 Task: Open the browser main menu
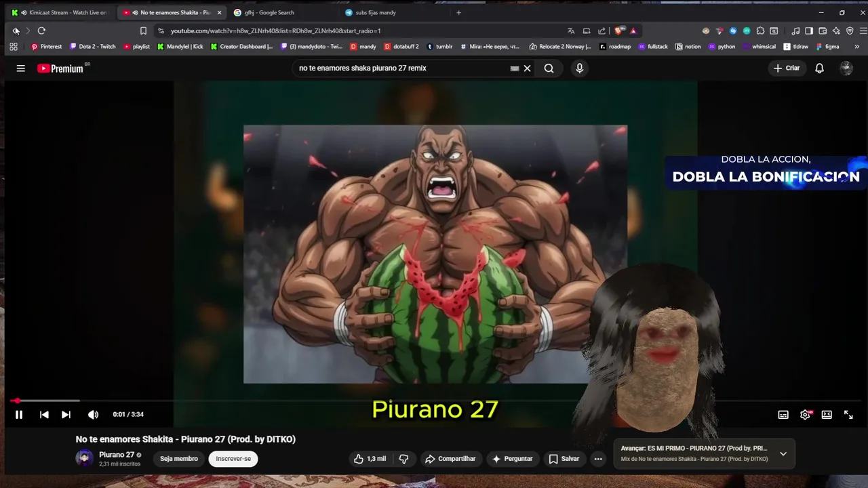[x=863, y=30]
